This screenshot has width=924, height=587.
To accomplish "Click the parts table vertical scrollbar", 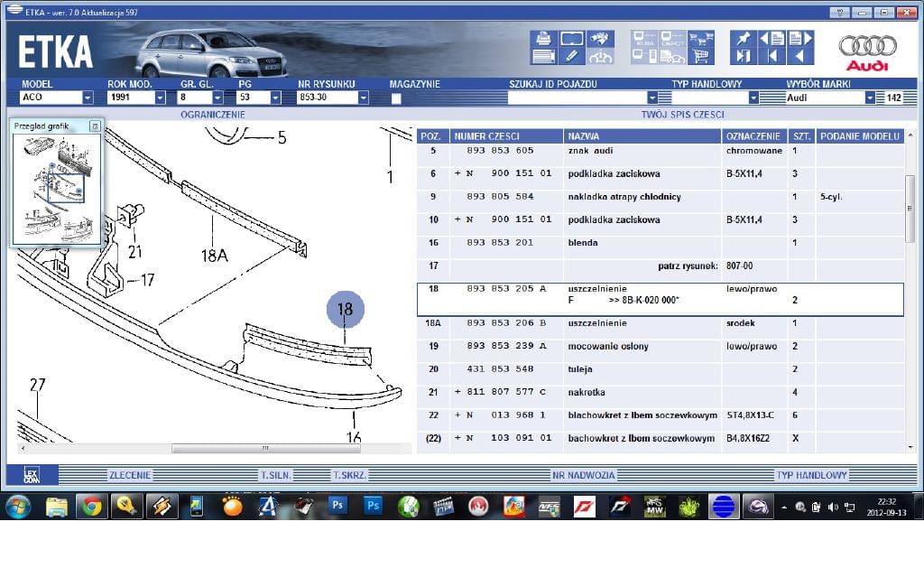I will pos(910,209).
